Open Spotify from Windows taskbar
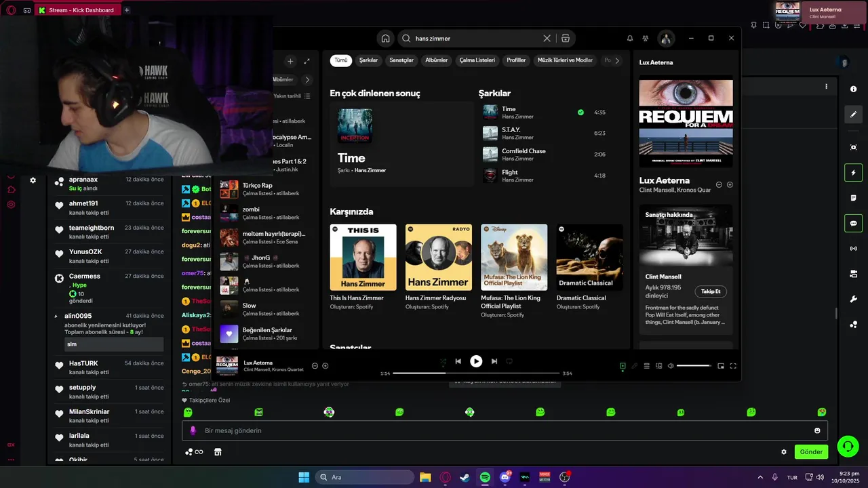The height and width of the screenshot is (488, 868). pyautogui.click(x=485, y=477)
